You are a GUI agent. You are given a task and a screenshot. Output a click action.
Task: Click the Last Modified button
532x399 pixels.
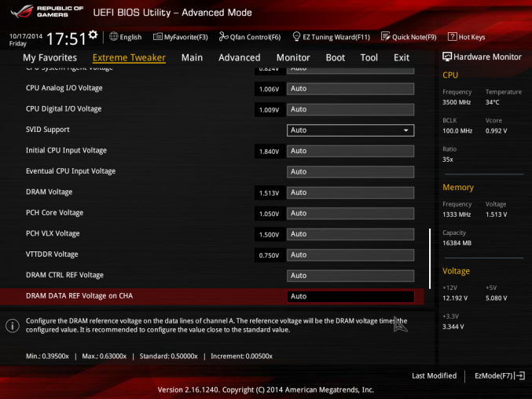tap(434, 375)
